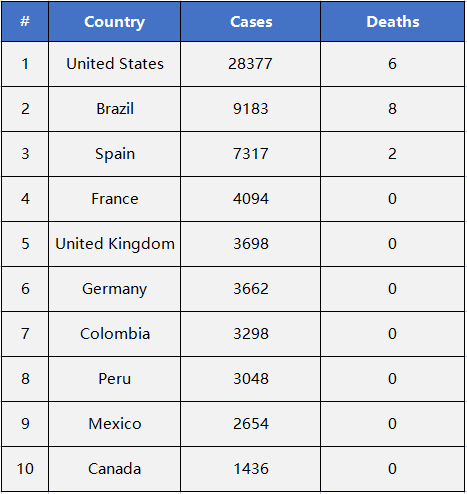Select rank number 10 cell
Image resolution: width=467 pixels, height=494 pixels.
25,469
